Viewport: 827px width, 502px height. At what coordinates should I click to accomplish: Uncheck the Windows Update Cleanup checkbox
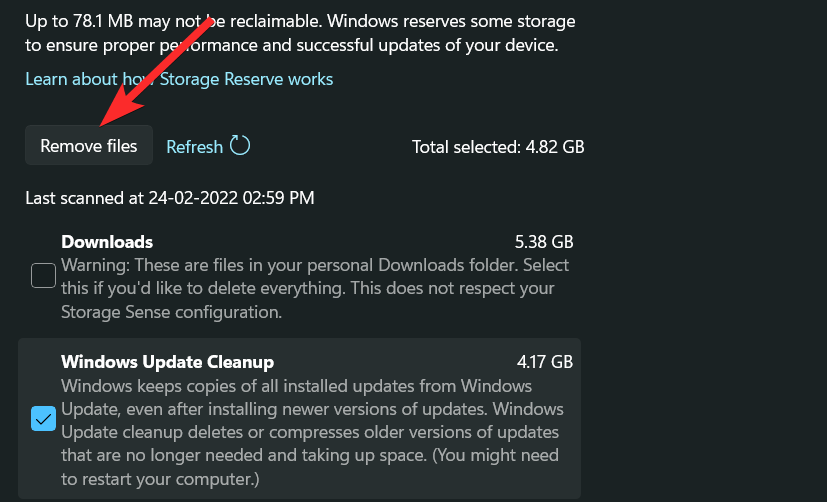43,418
